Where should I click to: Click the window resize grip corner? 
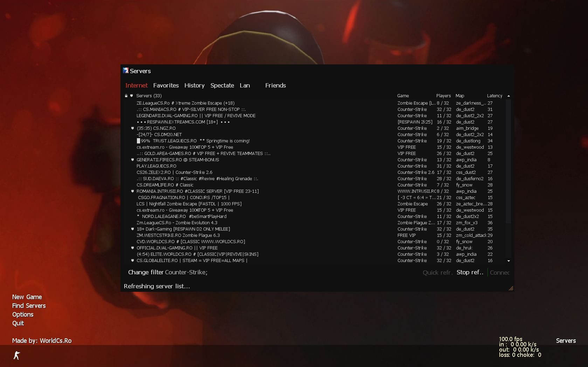coord(511,288)
